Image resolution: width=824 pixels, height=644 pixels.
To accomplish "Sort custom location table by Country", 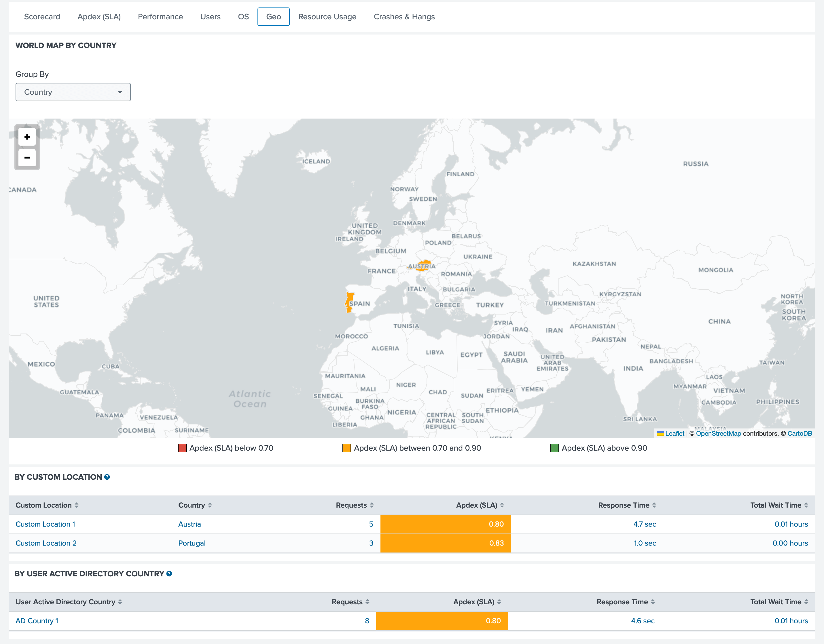I will (210, 505).
